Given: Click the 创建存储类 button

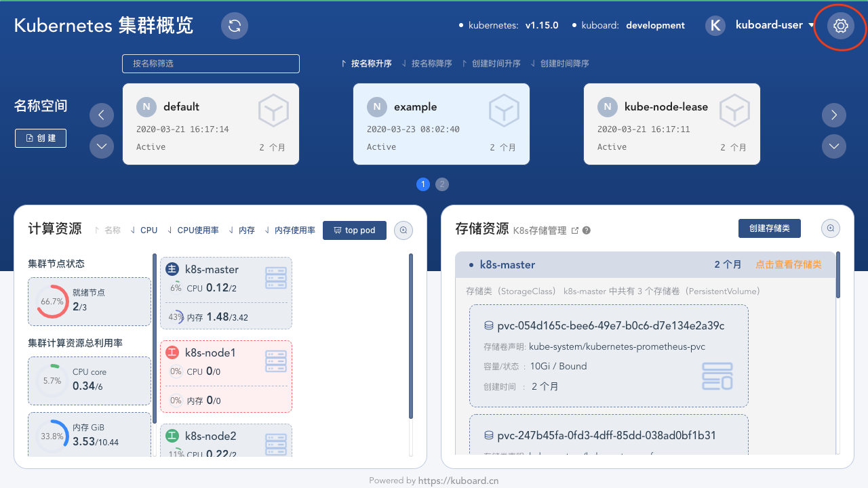Looking at the screenshot, I should 770,228.
